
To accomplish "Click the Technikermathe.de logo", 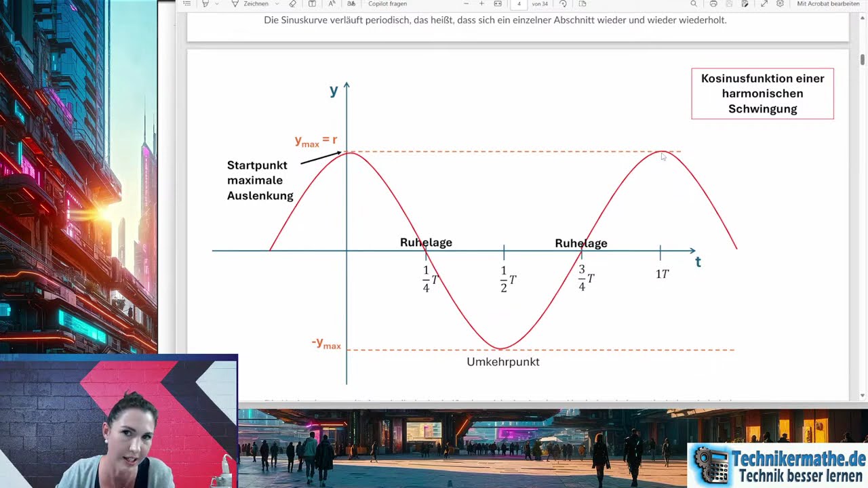I will point(778,466).
